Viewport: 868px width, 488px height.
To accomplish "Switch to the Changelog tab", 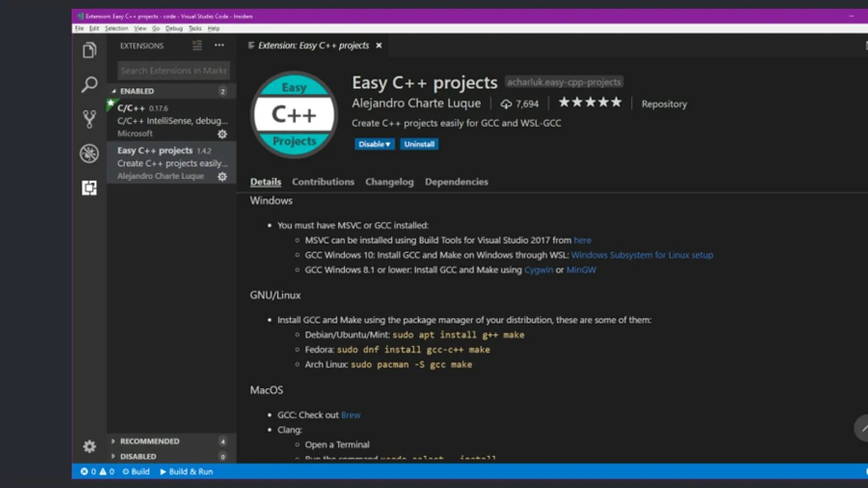I will click(x=390, y=182).
